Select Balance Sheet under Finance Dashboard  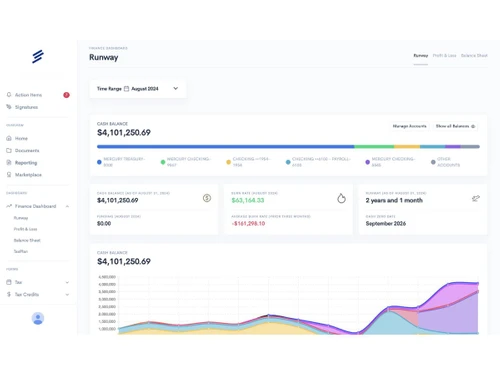(x=27, y=240)
